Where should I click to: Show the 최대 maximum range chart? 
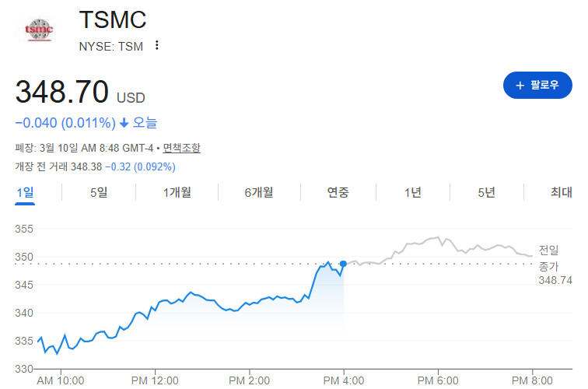(x=562, y=192)
